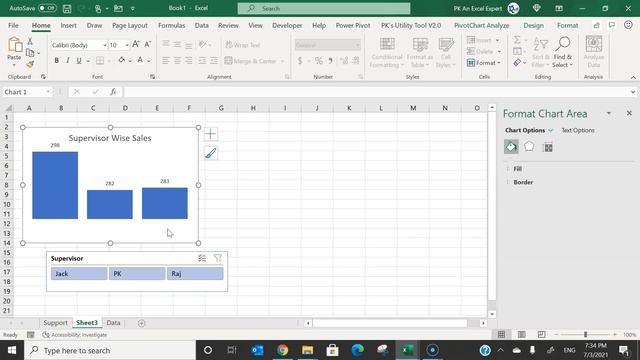Switch to Normal view icon

[502, 335]
